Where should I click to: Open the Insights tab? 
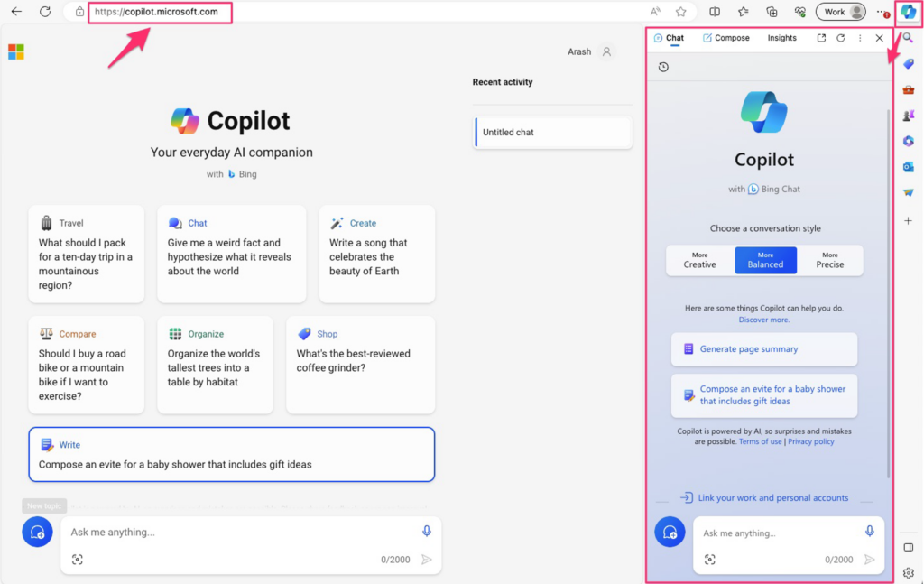(781, 38)
